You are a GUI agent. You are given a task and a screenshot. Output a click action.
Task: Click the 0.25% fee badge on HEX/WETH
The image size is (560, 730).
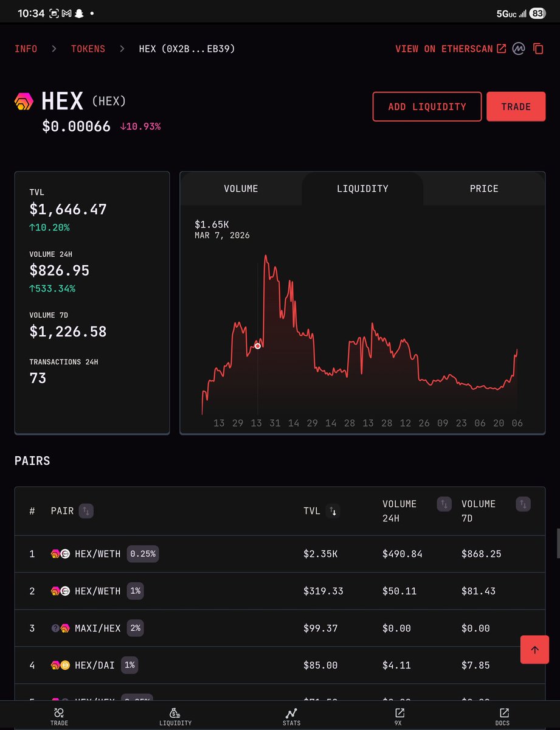[143, 554]
